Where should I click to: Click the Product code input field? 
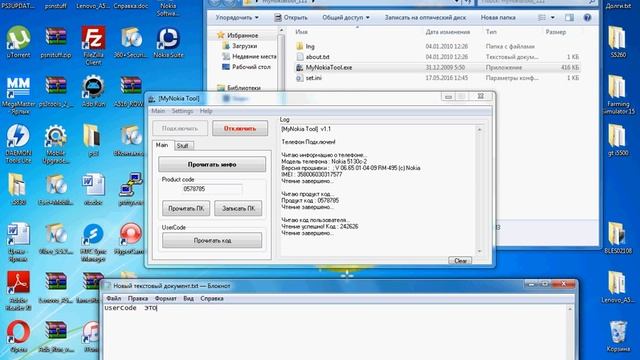pos(211,189)
